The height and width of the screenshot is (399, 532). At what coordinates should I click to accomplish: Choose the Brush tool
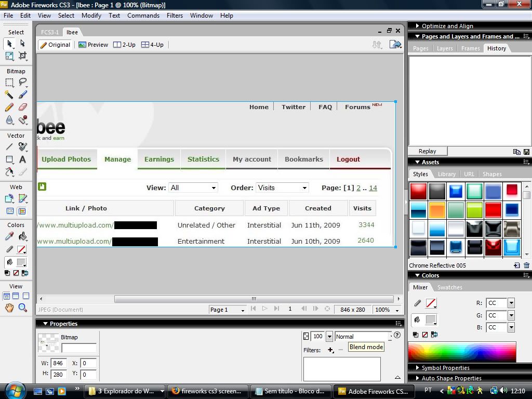23,95
